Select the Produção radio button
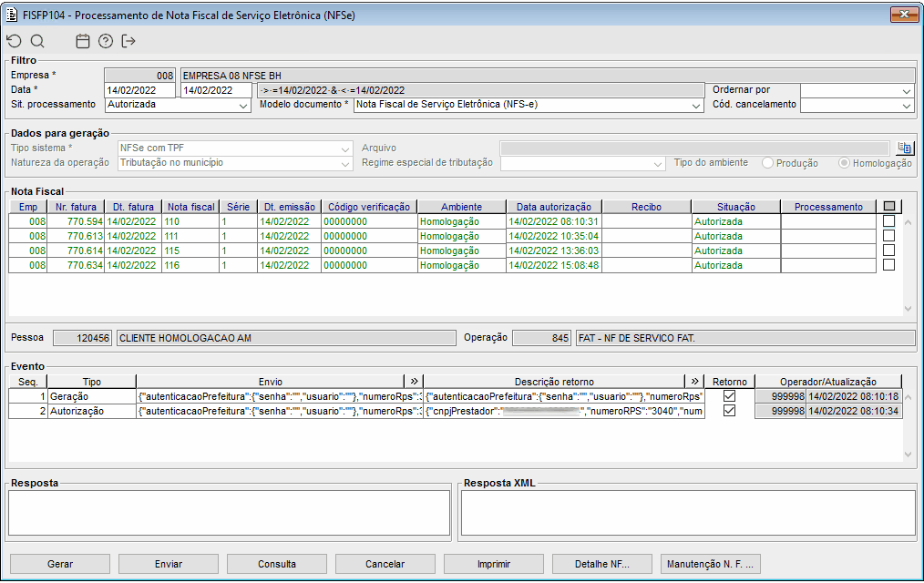 tap(767, 163)
